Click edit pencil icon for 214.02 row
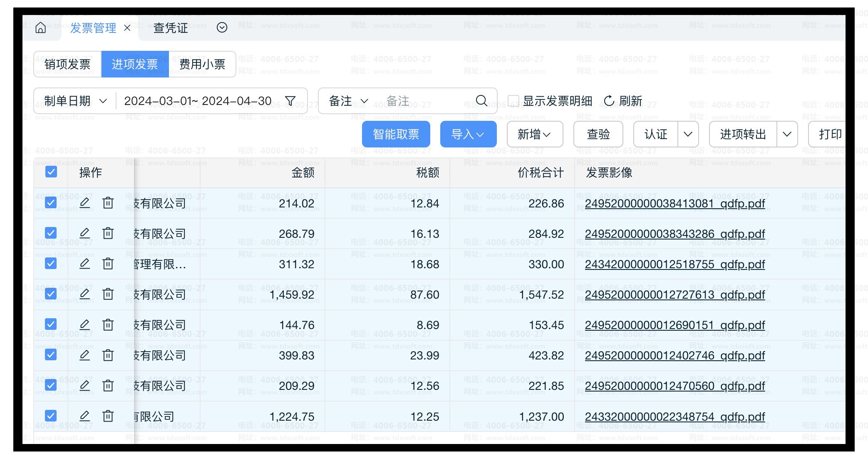This screenshot has width=868, height=459. (85, 203)
